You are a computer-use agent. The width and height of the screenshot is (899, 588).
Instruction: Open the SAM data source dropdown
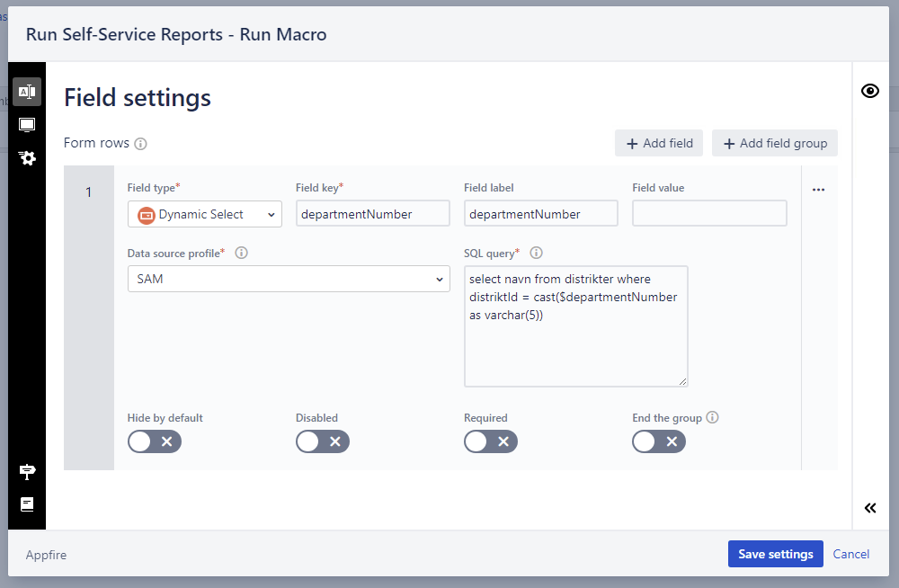coord(289,279)
